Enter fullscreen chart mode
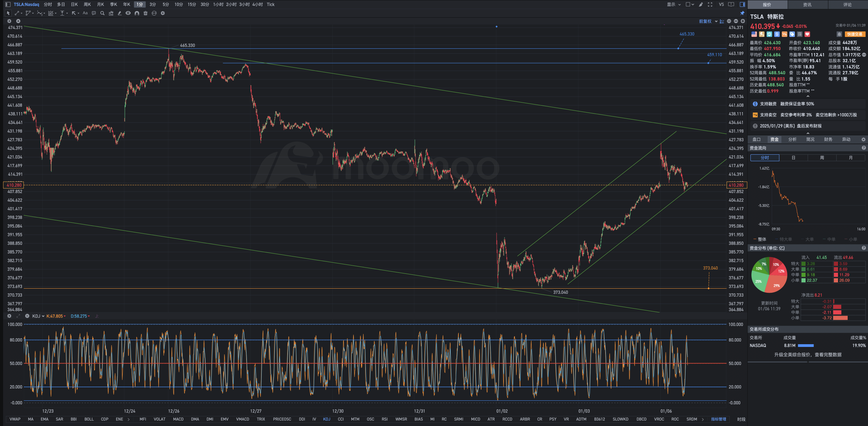The height and width of the screenshot is (426, 868). coord(710,4)
